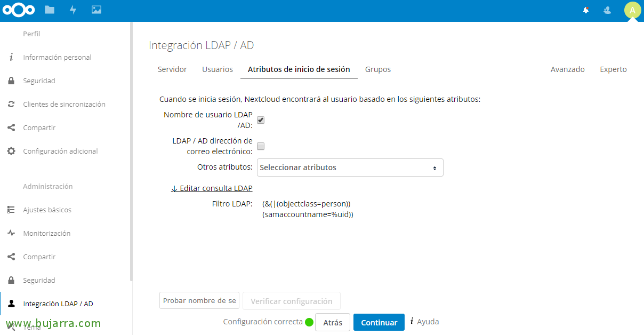
Task: Open the Avanzado tab
Action: click(568, 69)
